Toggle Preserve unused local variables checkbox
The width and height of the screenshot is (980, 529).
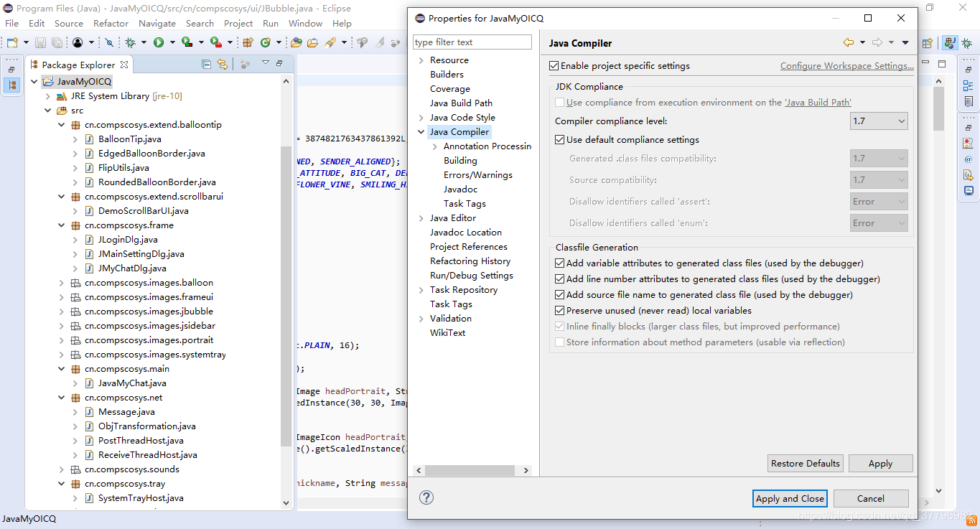point(560,311)
